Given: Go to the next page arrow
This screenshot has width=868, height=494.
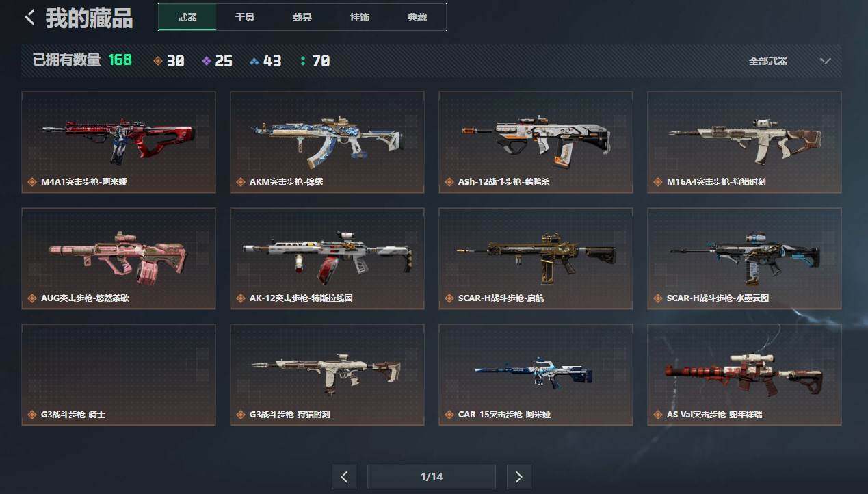Looking at the screenshot, I should (x=519, y=477).
